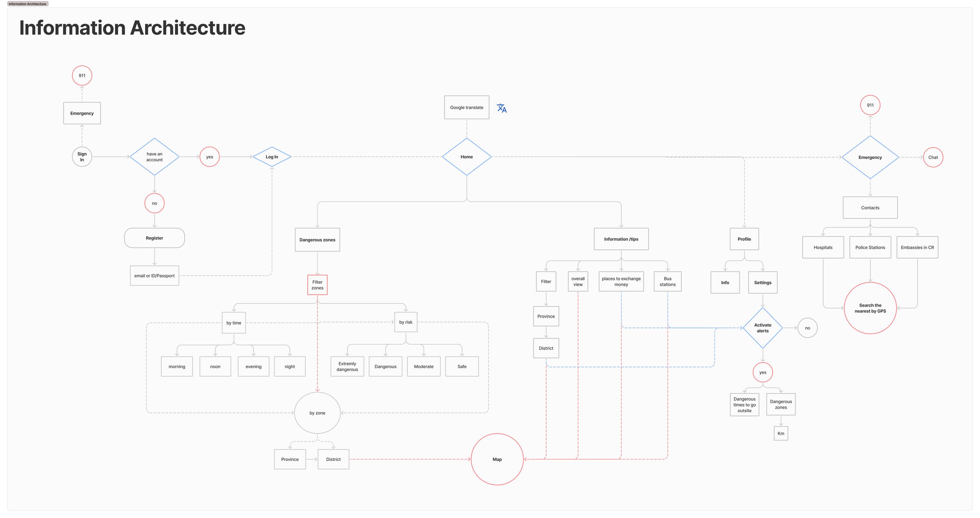
Task: Click the Search the nearest by GPS circle
Action: click(x=870, y=308)
